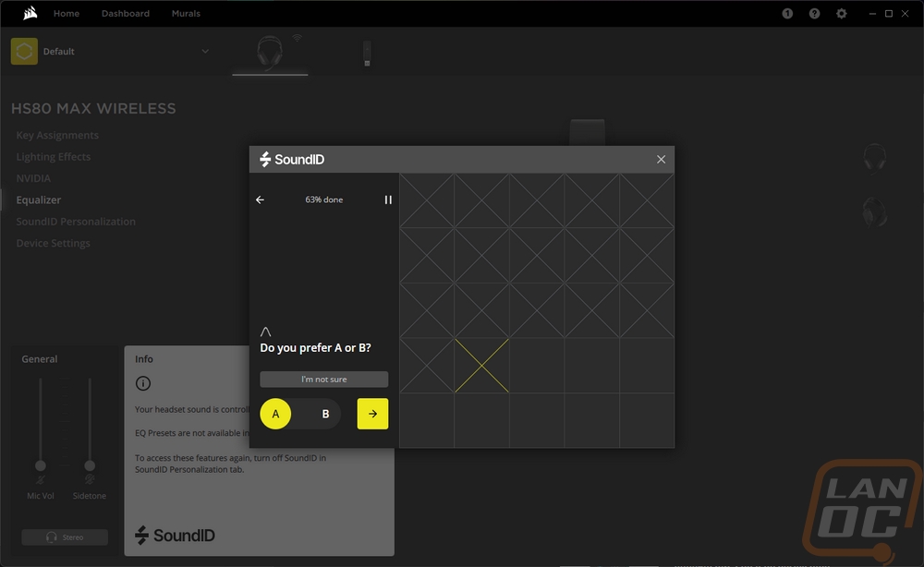Click the lower headset view thumbnail on the right
The width and height of the screenshot is (924, 567).
coord(875,211)
